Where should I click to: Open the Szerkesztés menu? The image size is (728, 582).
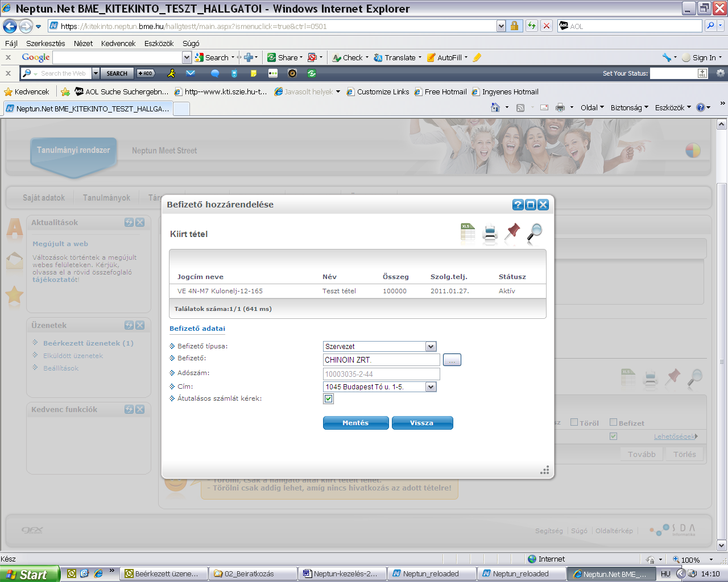(x=45, y=43)
